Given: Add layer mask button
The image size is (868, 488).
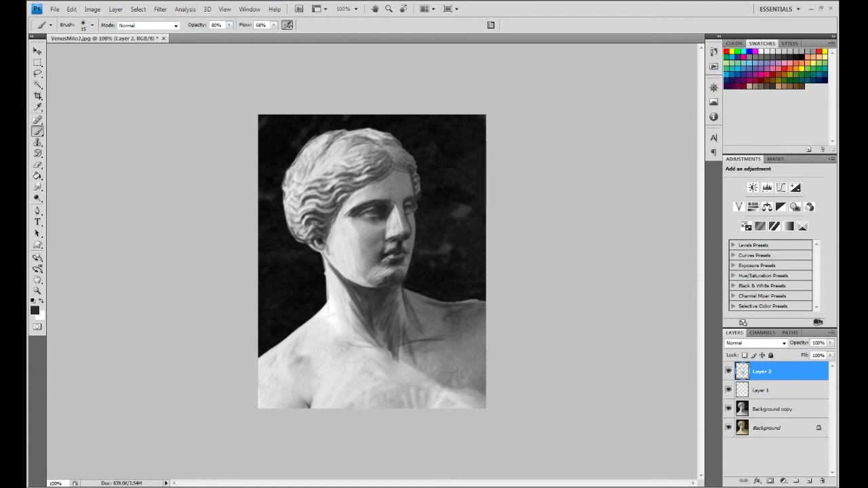Looking at the screenshot, I should [x=770, y=481].
